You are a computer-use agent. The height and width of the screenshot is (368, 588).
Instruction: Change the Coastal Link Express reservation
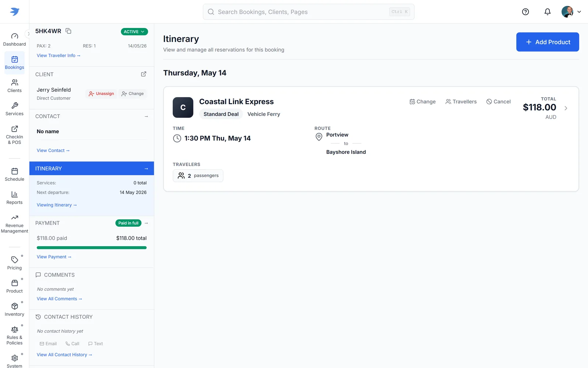pyautogui.click(x=423, y=102)
